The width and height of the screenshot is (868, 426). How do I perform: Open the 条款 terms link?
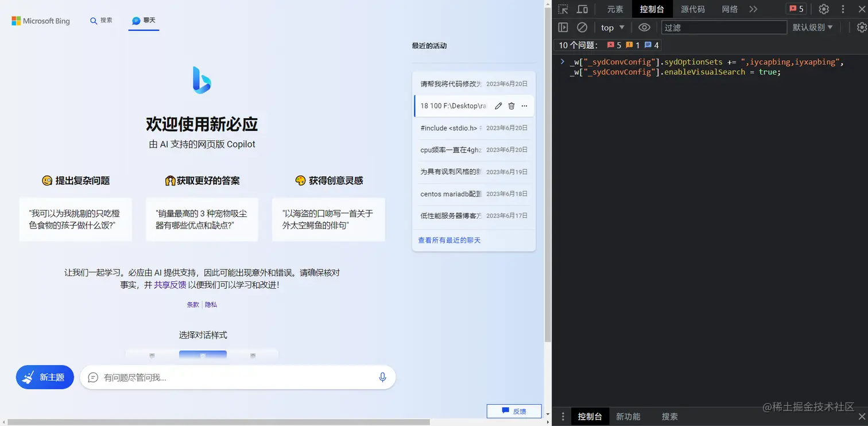pyautogui.click(x=193, y=305)
